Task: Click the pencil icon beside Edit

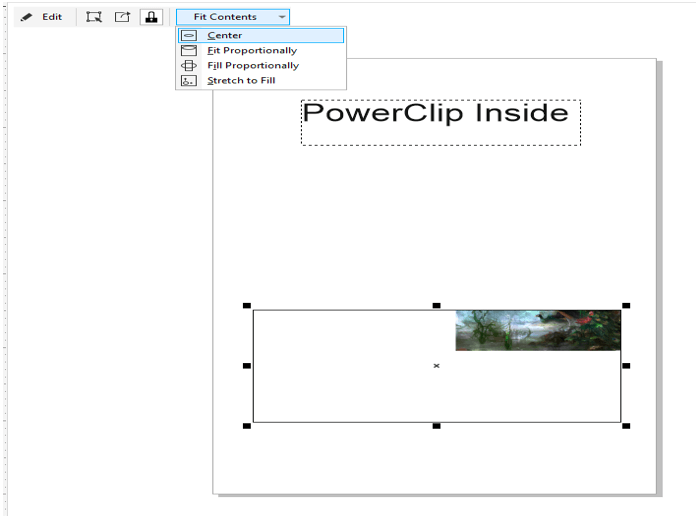Action: pos(26,17)
